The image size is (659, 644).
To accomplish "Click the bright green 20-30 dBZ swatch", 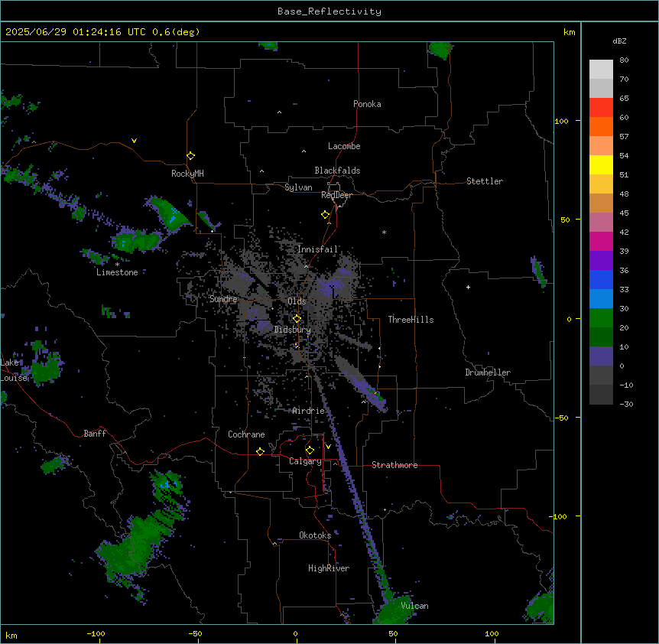I will pyautogui.click(x=601, y=318).
